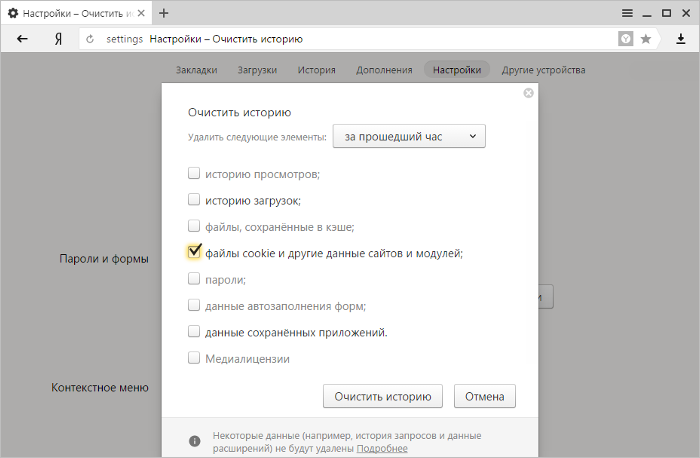This screenshot has width=700, height=458.
Task: Enable 'данные автозаполнения форм' checkbox
Action: click(194, 305)
